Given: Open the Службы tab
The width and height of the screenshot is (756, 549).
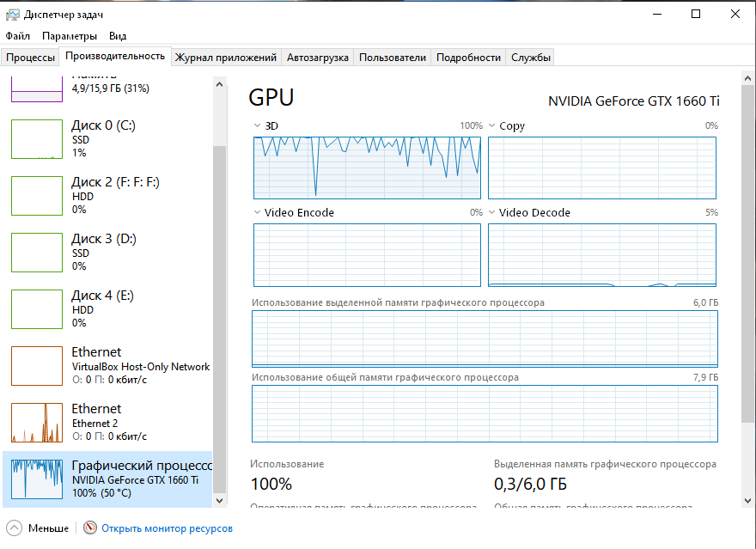Looking at the screenshot, I should [x=530, y=58].
